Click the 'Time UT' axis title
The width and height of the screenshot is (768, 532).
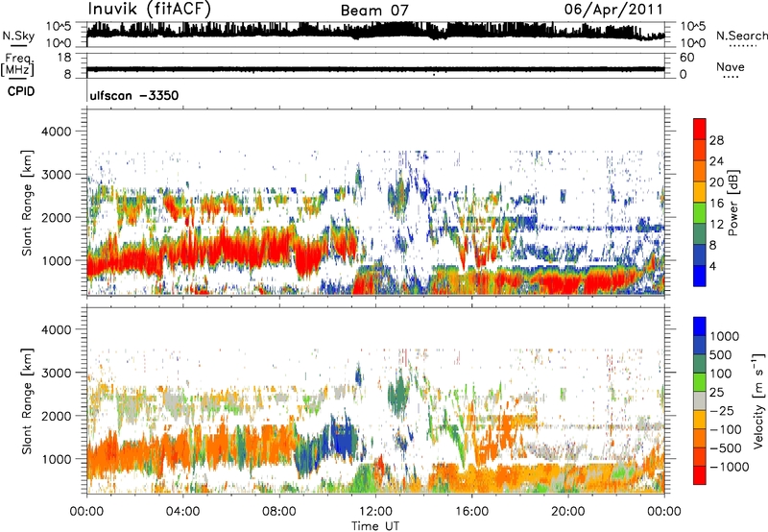pos(375,526)
